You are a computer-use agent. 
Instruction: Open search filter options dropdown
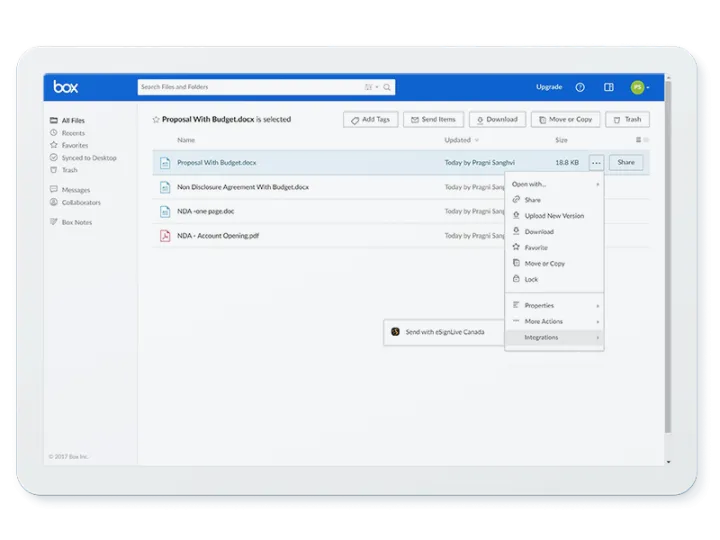(x=371, y=87)
